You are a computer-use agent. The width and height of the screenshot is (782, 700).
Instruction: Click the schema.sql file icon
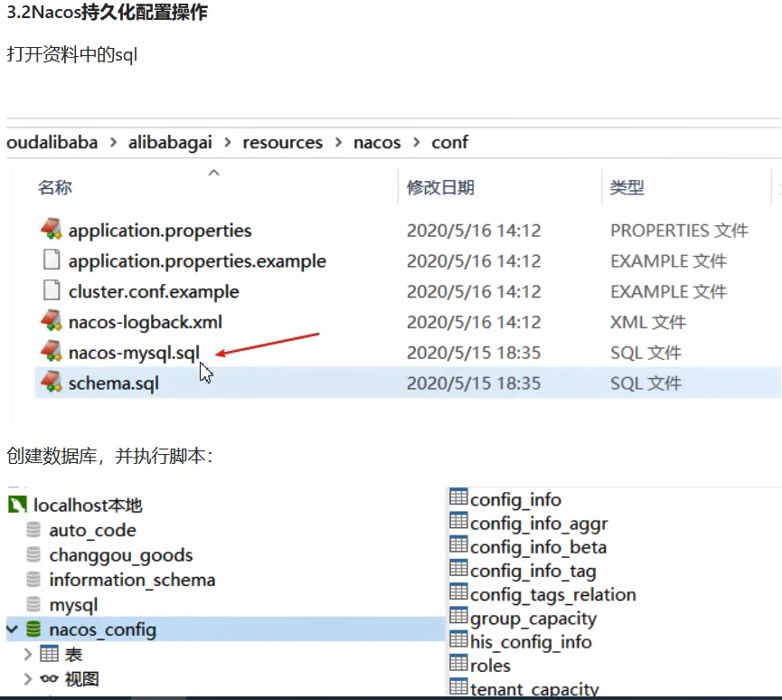[x=51, y=382]
